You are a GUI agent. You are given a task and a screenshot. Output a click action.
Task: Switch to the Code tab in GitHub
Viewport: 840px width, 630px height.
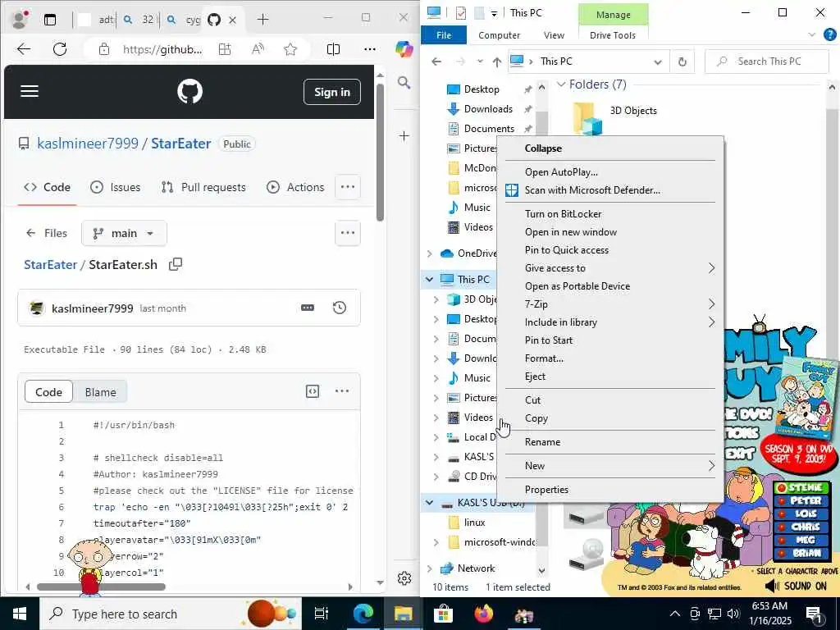(x=47, y=187)
